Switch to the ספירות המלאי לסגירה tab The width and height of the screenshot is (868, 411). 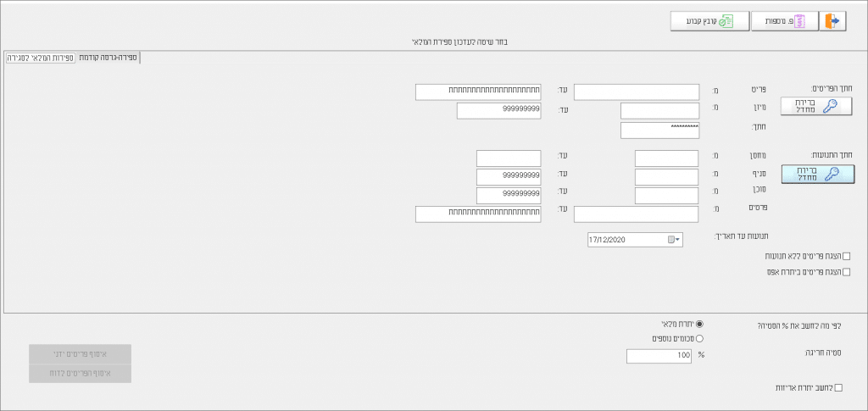pos(40,58)
